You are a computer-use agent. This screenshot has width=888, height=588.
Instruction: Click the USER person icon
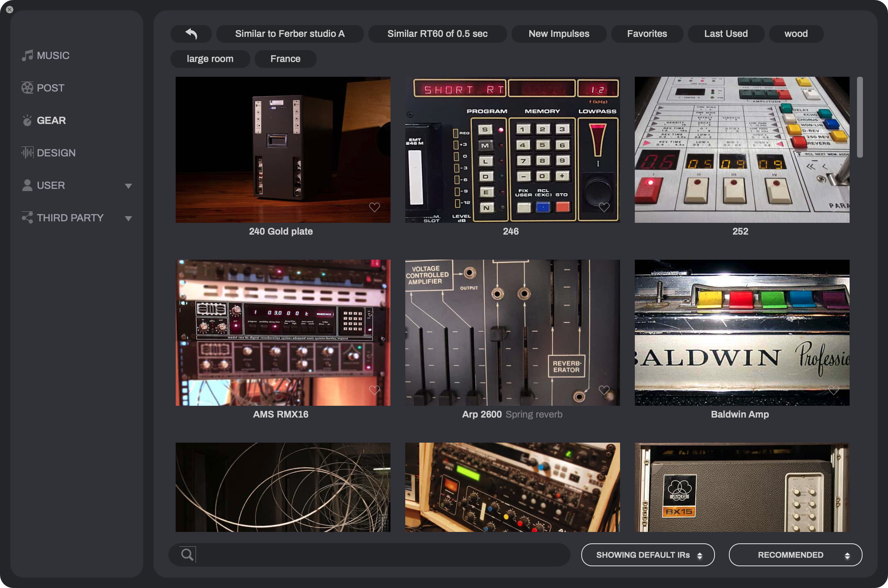coord(27,185)
